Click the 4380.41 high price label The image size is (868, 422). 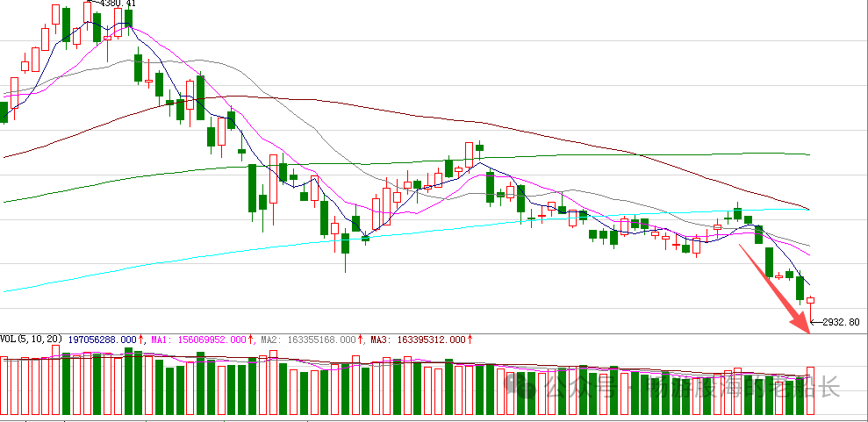118,3
